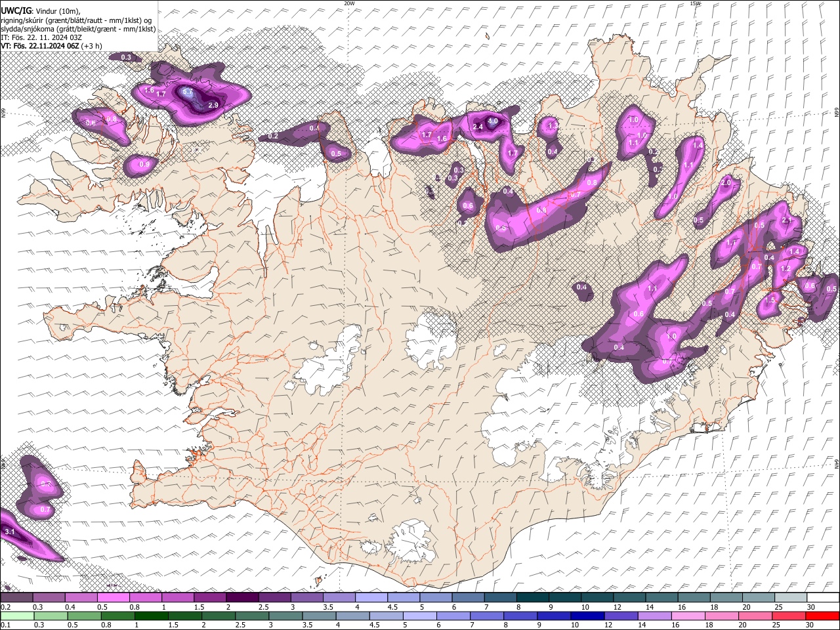840x630 pixels.
Task: Click the 3.1 value in the southwest corner
Action: [x=9, y=532]
